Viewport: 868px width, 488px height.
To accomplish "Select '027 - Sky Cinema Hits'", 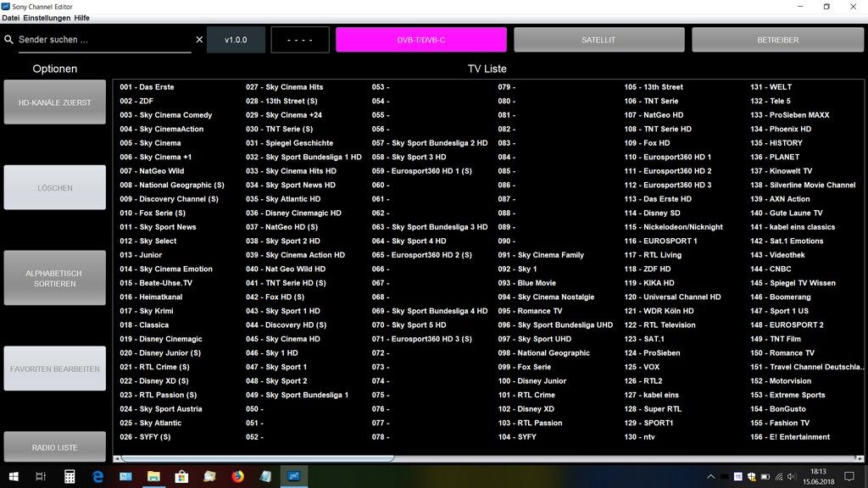I will tap(285, 87).
